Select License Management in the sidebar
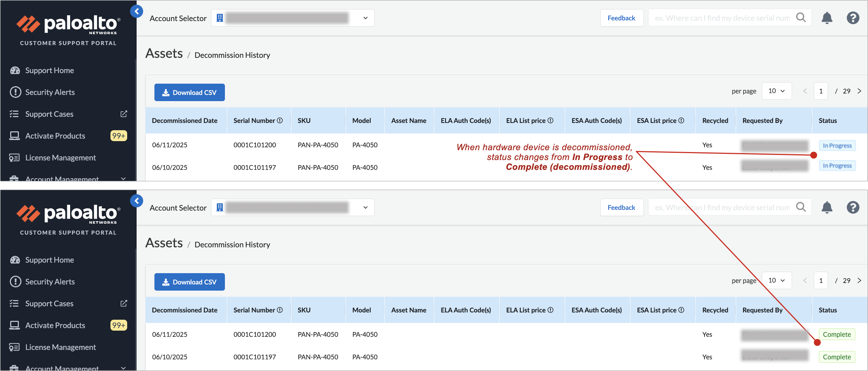This screenshot has height=371, width=868. pos(60,157)
